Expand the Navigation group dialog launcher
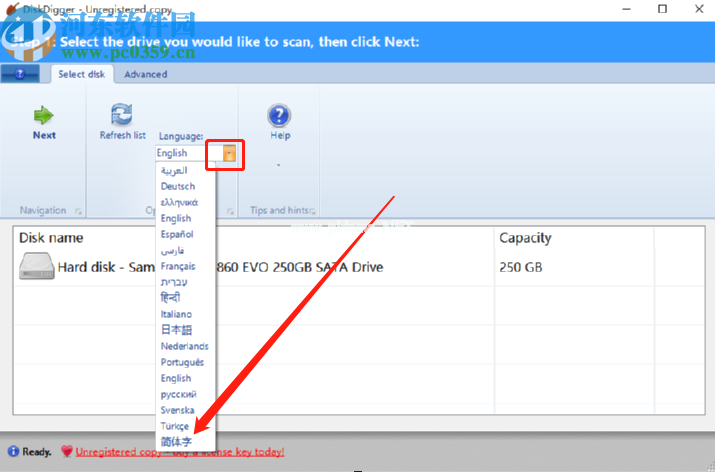The height and width of the screenshot is (472, 715). pyautogui.click(x=76, y=211)
